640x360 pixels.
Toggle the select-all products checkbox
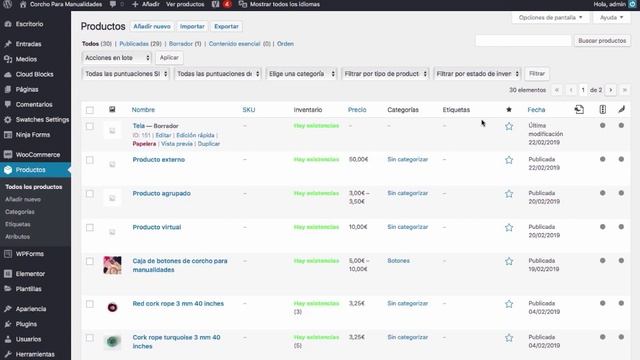pyautogui.click(x=90, y=110)
